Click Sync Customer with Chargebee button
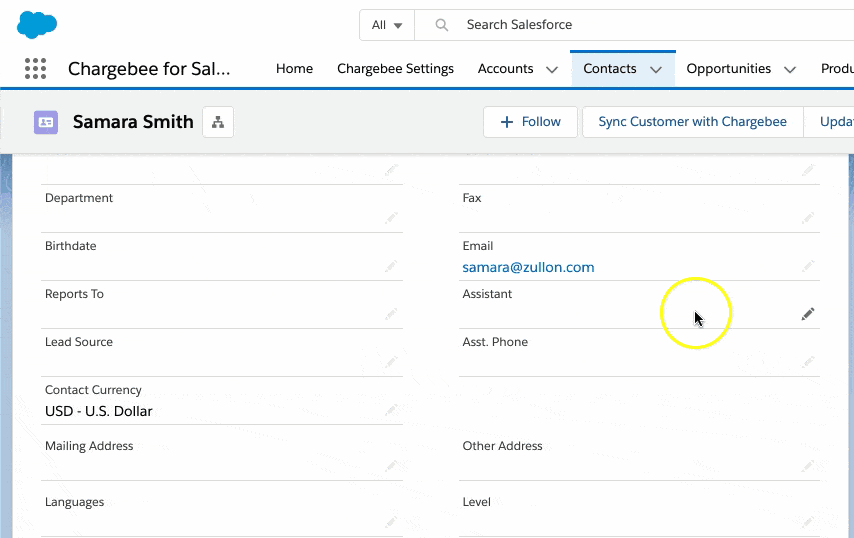 [x=692, y=122]
